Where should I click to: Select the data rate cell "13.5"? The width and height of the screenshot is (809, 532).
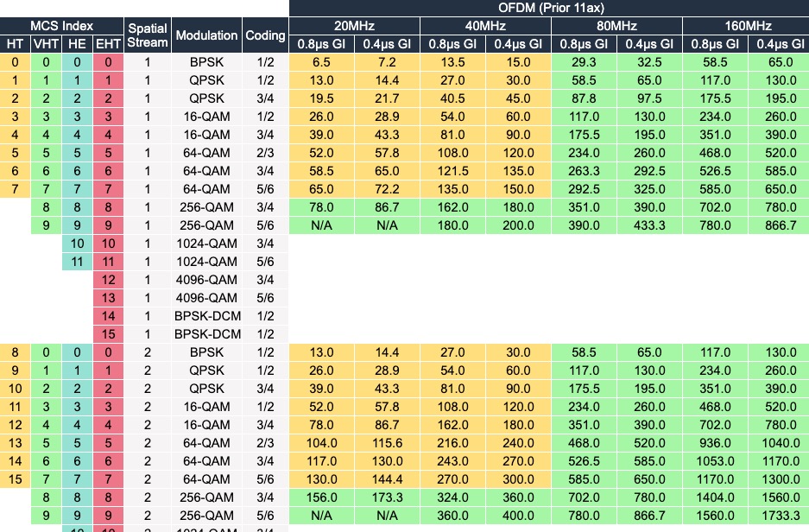[452, 62]
